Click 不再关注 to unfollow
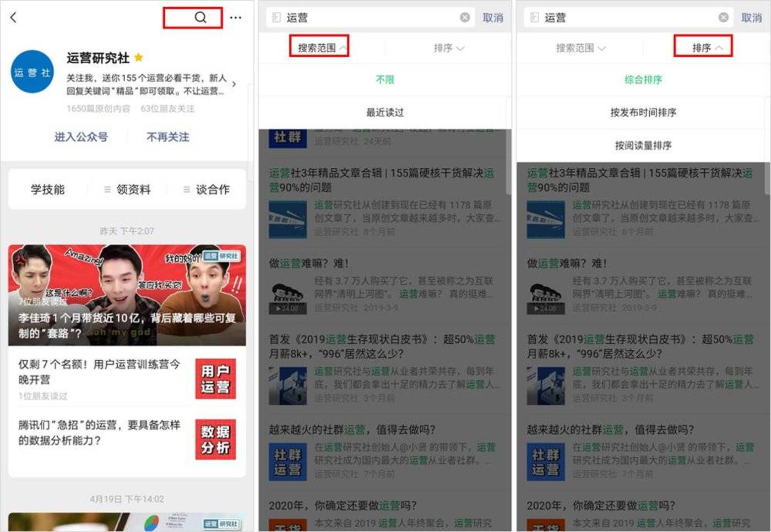Image resolution: width=771 pixels, height=532 pixels. click(x=167, y=137)
